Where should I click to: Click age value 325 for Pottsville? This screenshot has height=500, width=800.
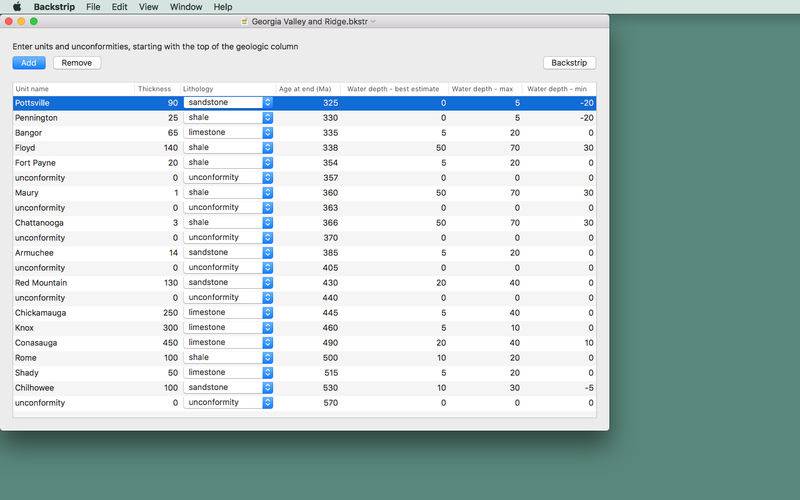tap(331, 103)
